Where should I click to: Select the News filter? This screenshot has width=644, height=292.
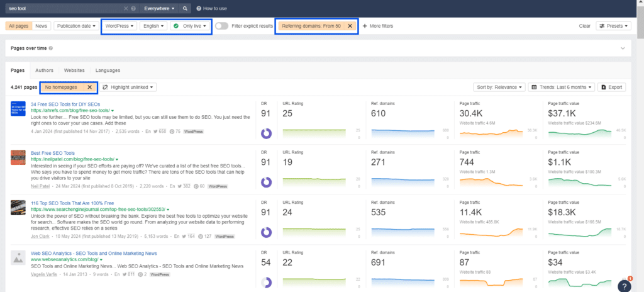[x=41, y=26]
